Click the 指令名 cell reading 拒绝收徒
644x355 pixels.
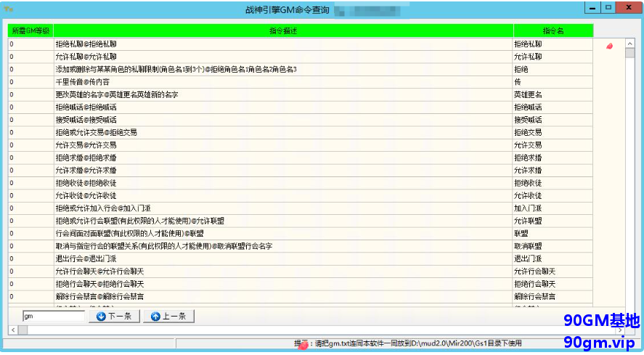coord(553,183)
